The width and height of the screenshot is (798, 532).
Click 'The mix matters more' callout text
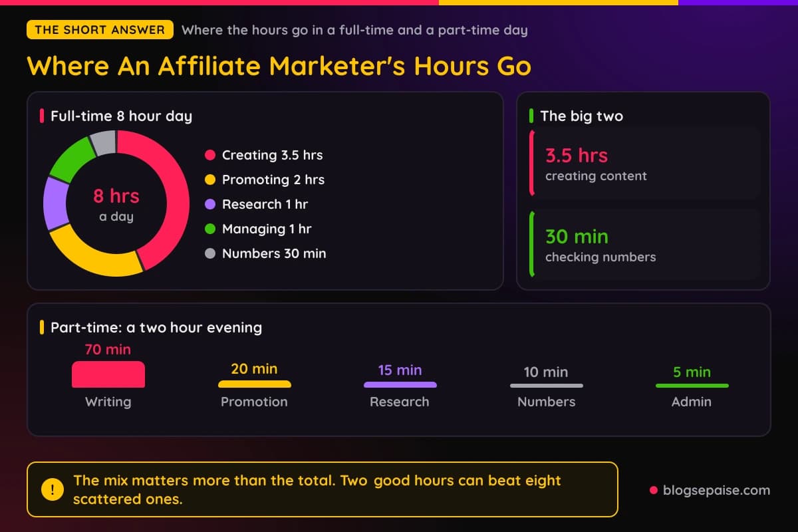(317, 489)
